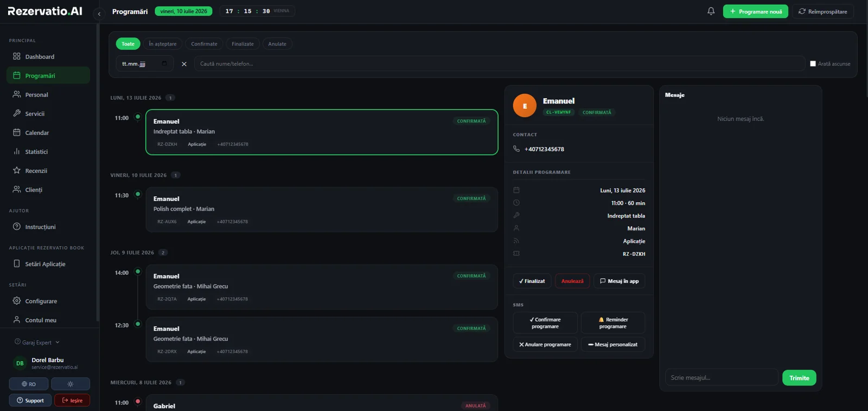Select the 11:00 Indreptat tabla appointment card
This screenshot has width=868, height=411.
click(322, 132)
